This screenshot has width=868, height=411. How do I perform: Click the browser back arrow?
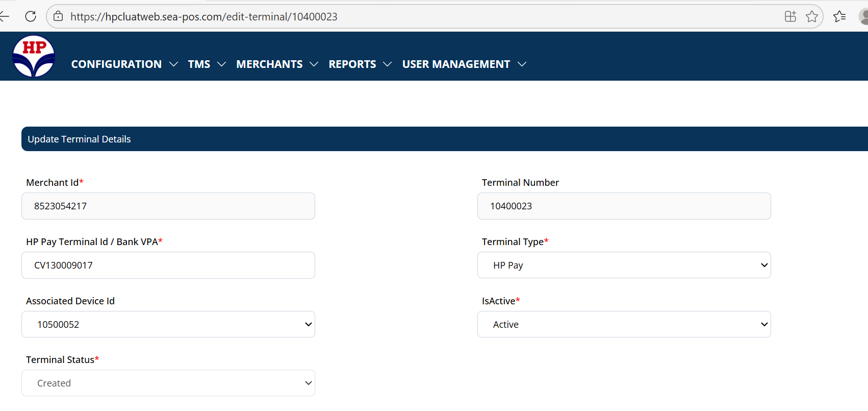click(x=5, y=16)
